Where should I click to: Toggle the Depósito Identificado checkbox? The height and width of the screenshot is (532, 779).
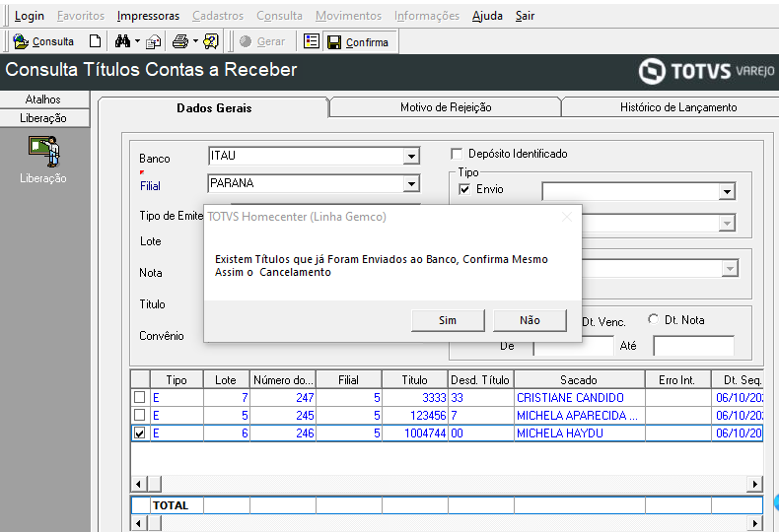click(x=457, y=154)
